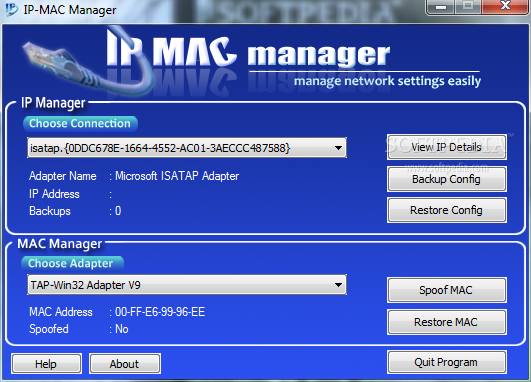Click the IP Manager group heading

(53, 103)
